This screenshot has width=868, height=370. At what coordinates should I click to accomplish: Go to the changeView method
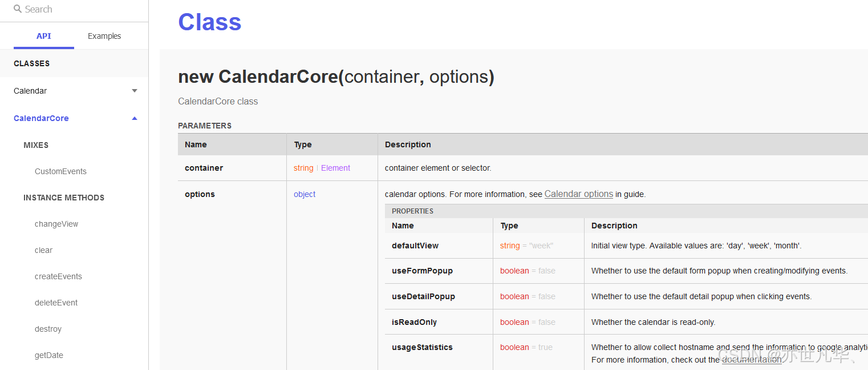coord(56,224)
